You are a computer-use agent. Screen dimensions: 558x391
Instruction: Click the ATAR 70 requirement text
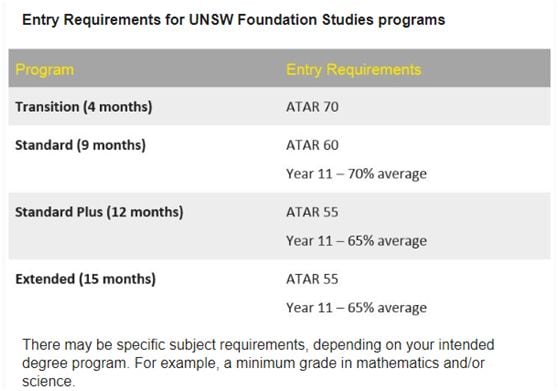[312, 107]
